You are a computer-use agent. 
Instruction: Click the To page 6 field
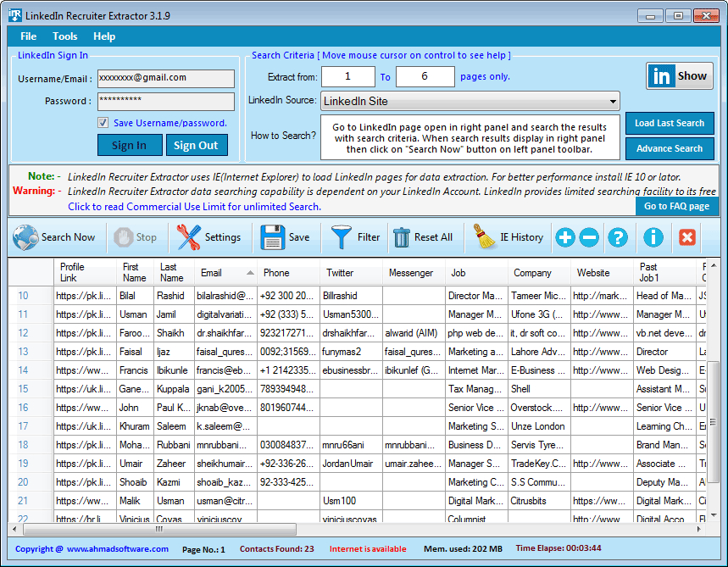pos(425,76)
